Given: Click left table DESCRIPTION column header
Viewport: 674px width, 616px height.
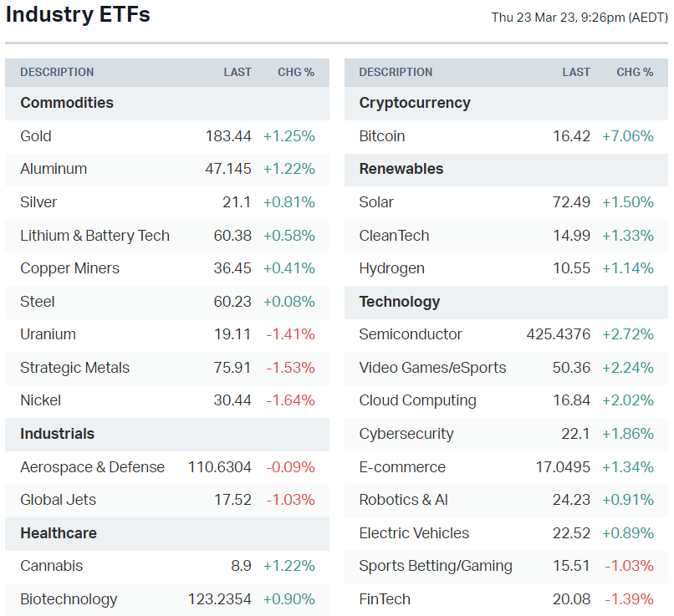Looking at the screenshot, I should [57, 73].
